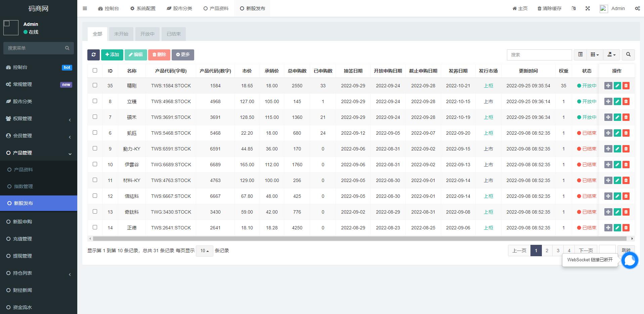Click the horizontal scrollbar under the table
This screenshot has height=314, width=644.
click(x=359, y=239)
